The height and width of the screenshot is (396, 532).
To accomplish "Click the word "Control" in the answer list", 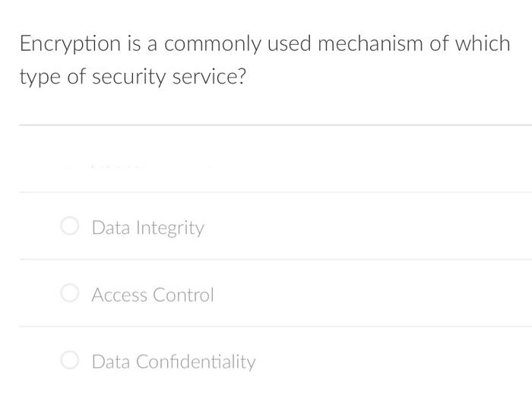I will point(184,295).
